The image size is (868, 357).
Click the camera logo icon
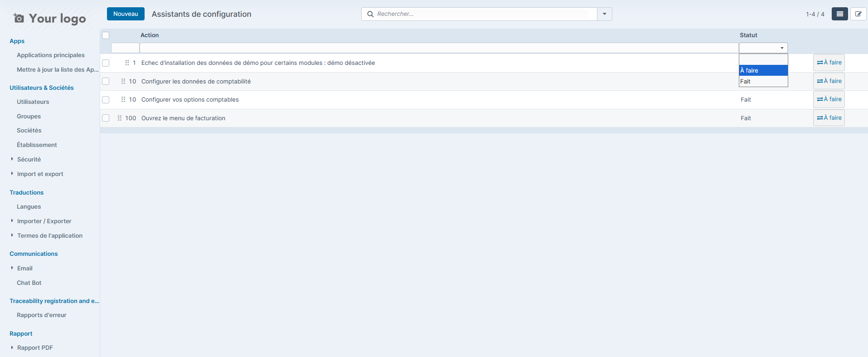19,18
